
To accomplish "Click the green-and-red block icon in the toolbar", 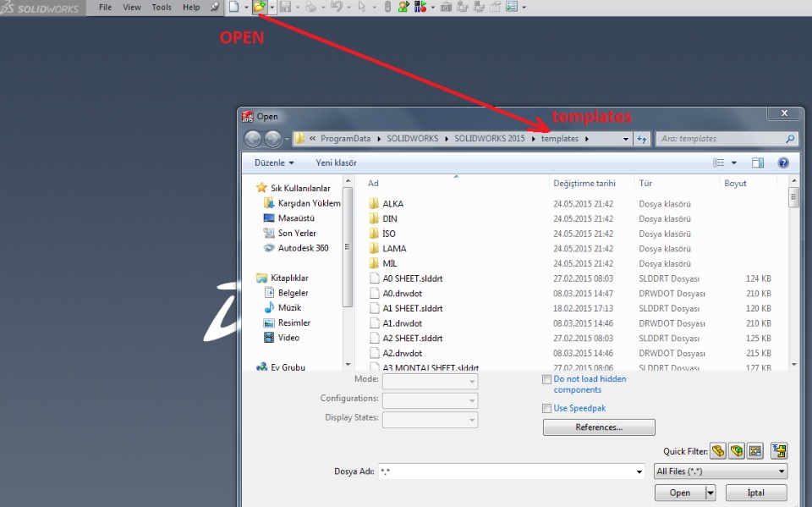I will point(420,7).
